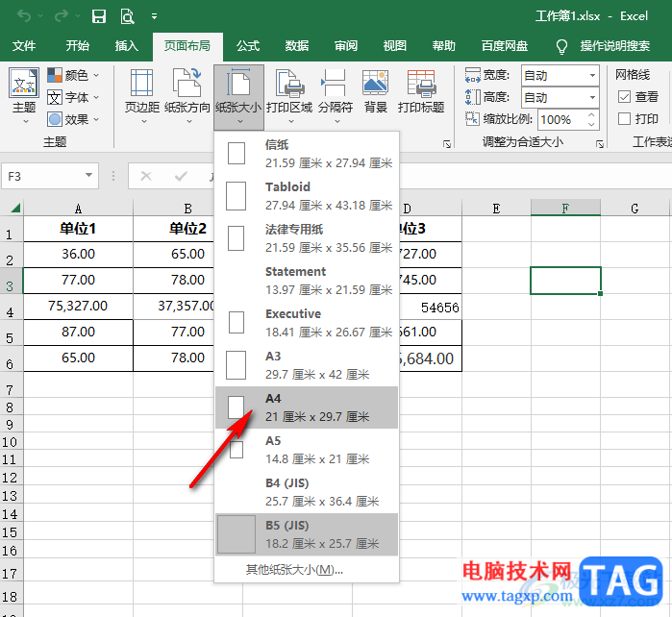Switch to 视图 tab

[x=395, y=46]
